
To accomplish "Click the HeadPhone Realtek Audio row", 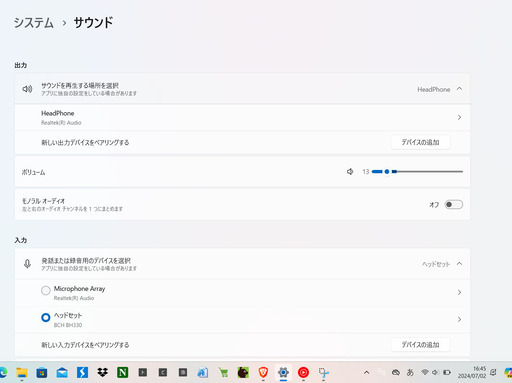I will (x=242, y=117).
